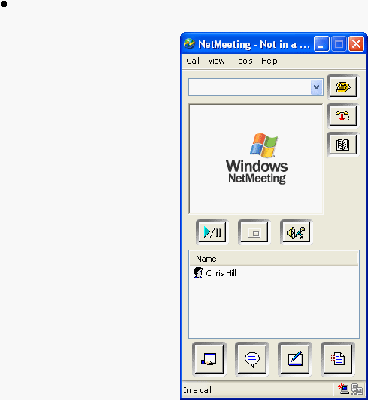Open the Whiteboard pencil button

[x=295, y=359]
